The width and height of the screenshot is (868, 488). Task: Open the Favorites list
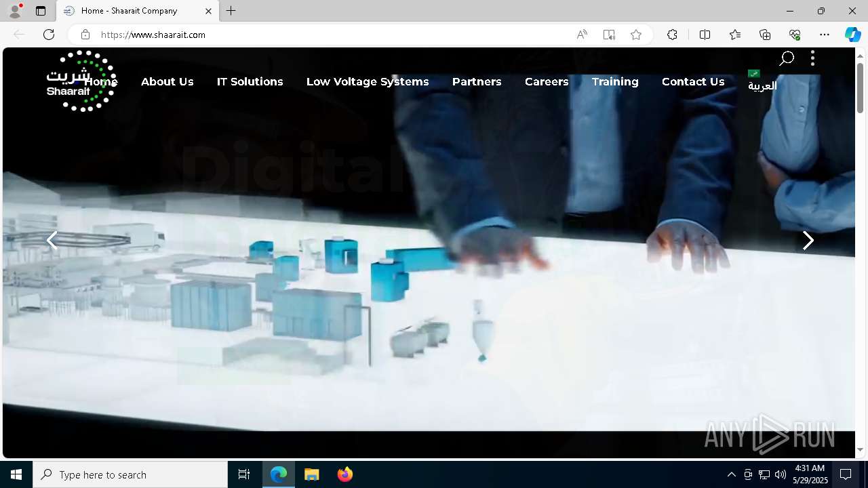(735, 35)
